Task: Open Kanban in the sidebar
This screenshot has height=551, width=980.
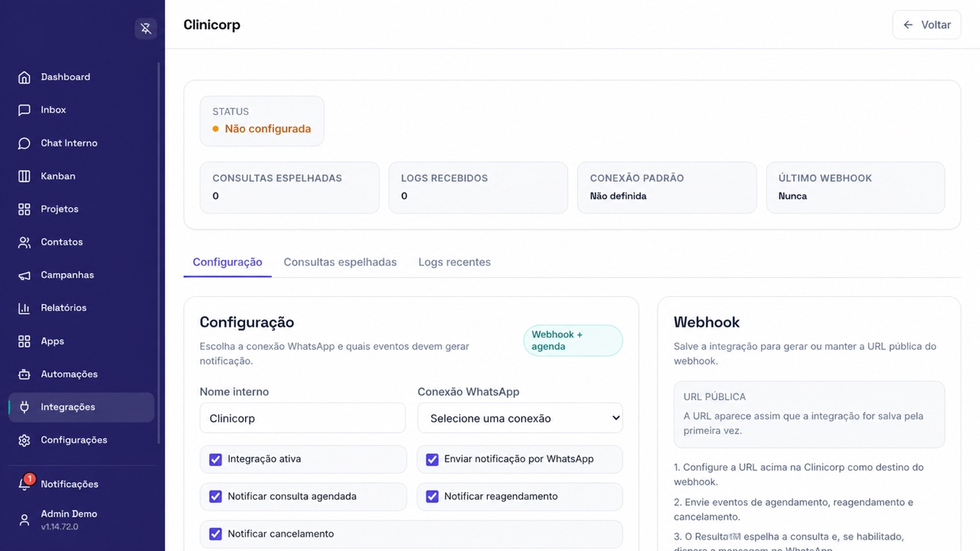Action: (81, 176)
